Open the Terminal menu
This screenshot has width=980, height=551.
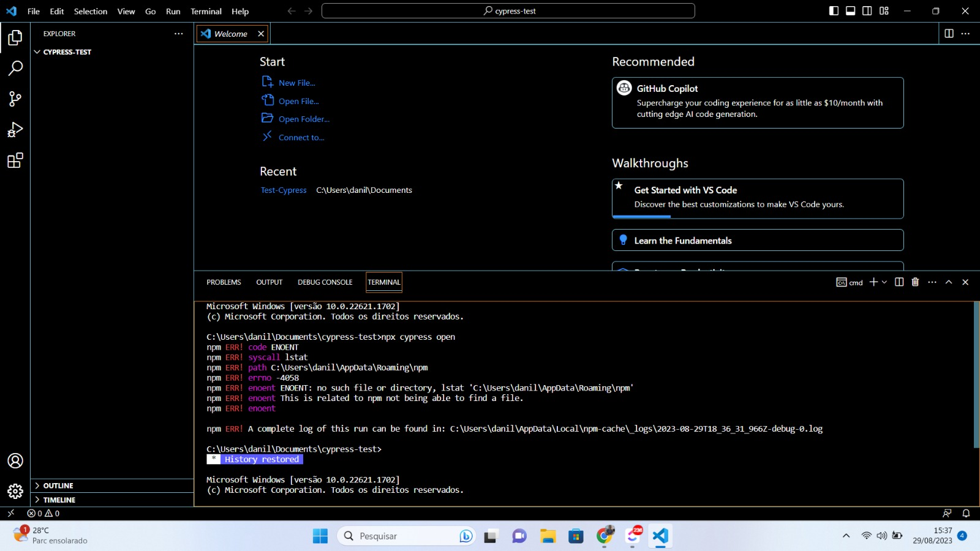pyautogui.click(x=206, y=11)
